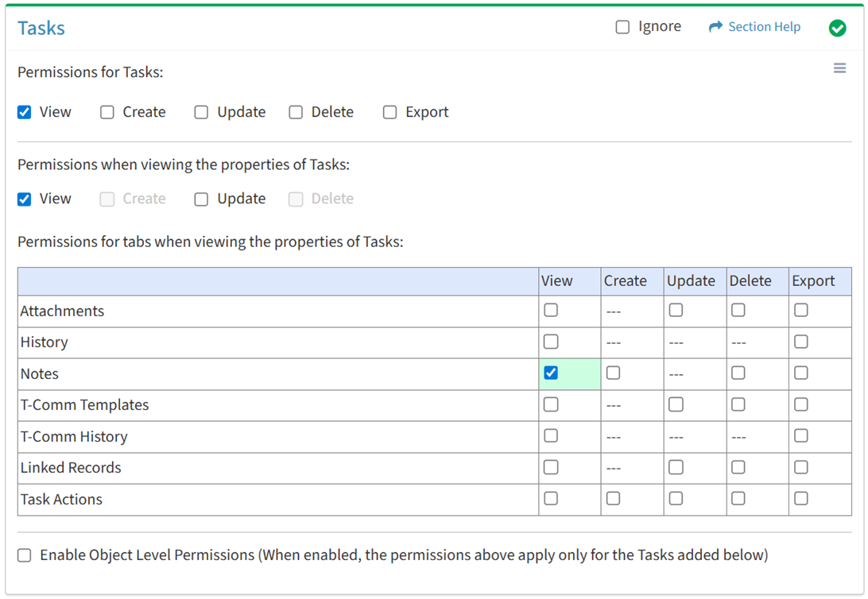Enable Object Level Permissions checkbox

[x=25, y=555]
